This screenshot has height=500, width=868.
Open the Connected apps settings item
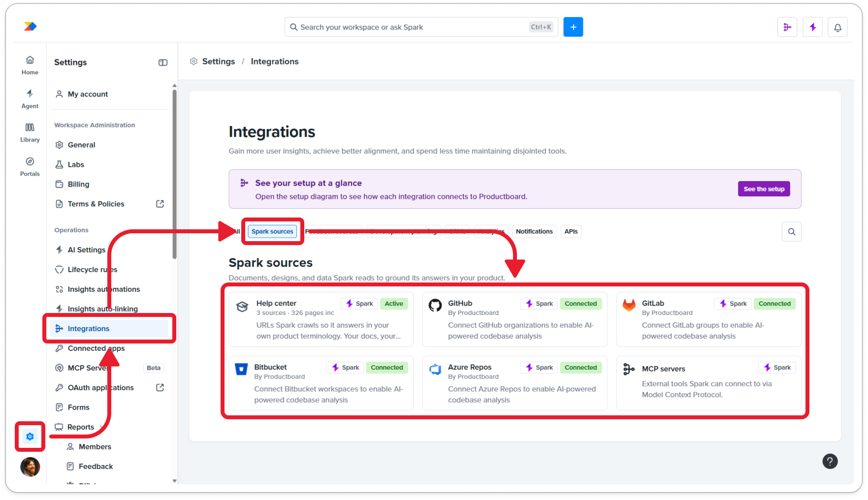click(96, 348)
